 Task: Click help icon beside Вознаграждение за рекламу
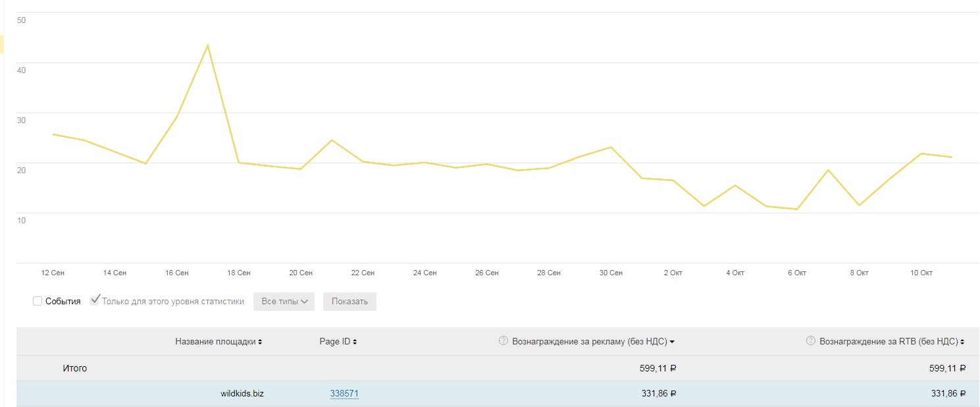tap(503, 341)
